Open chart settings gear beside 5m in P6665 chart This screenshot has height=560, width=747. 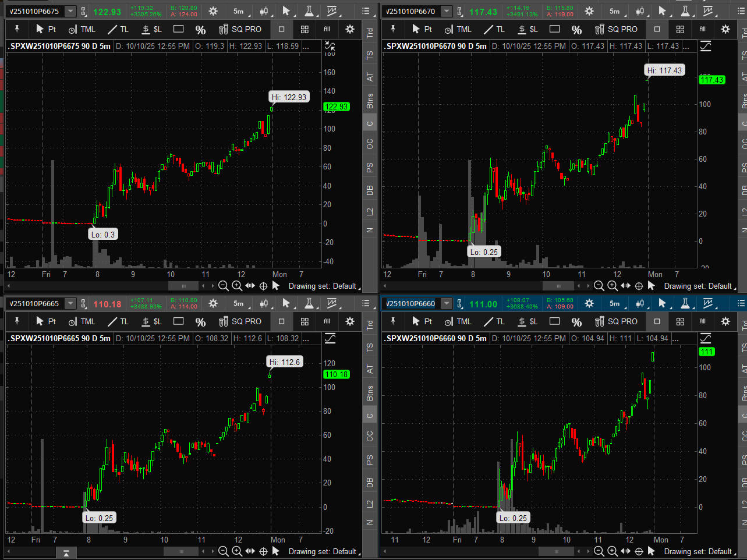(x=214, y=303)
